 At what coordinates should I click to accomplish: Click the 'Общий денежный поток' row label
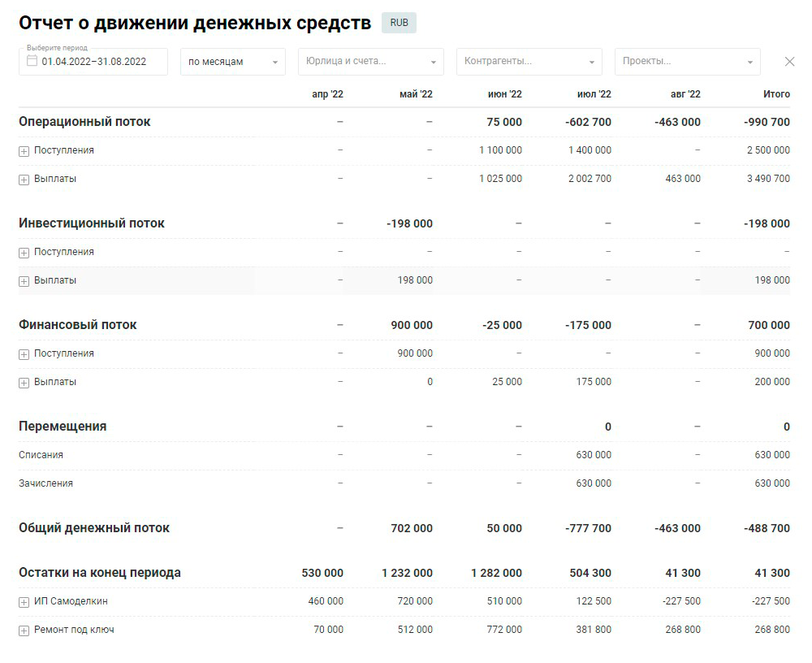(94, 528)
